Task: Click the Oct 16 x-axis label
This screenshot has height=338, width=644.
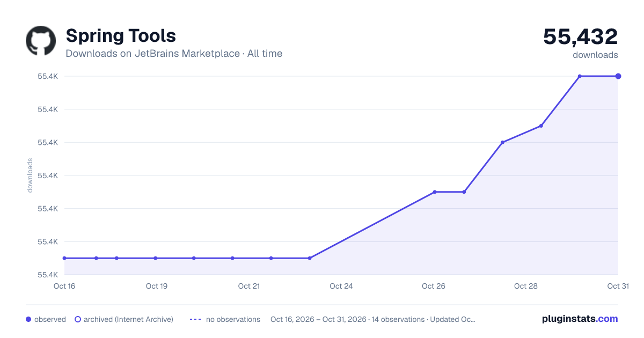Action: (x=64, y=286)
